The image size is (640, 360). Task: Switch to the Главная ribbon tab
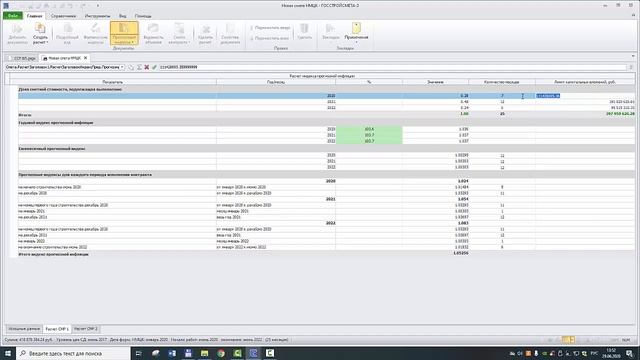click(x=34, y=16)
